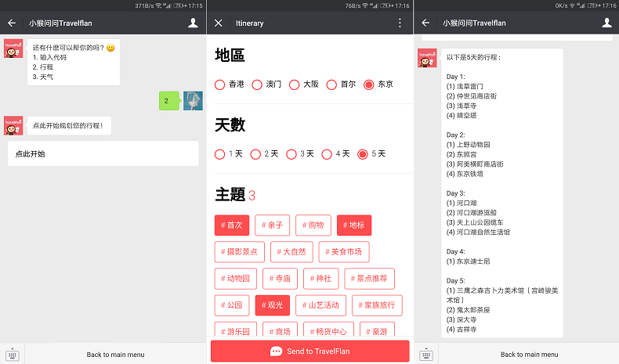Toggle the # 美食市场 theme tag
The width and height of the screenshot is (619, 364).
tap(344, 252)
